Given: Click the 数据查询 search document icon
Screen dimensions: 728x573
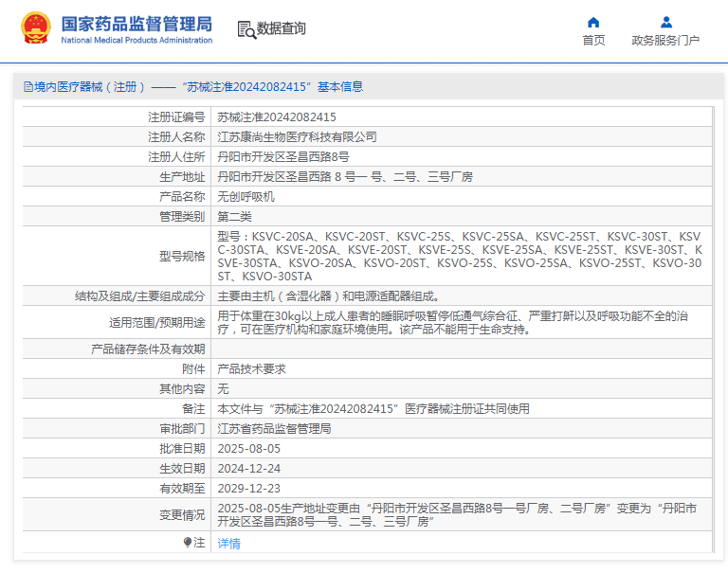Looking at the screenshot, I should click(x=246, y=29).
